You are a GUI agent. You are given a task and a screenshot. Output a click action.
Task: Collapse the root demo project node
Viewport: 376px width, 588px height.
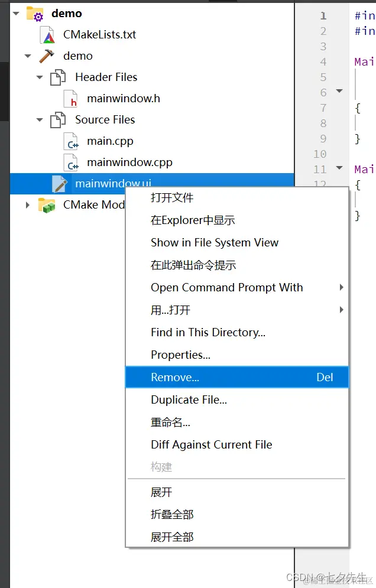point(16,14)
